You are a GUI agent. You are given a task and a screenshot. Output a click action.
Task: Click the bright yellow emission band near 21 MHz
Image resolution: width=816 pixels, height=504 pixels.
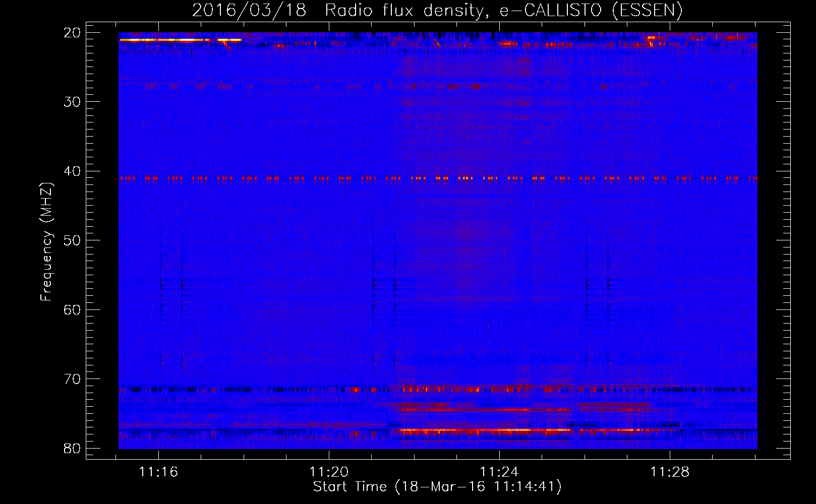click(181, 40)
